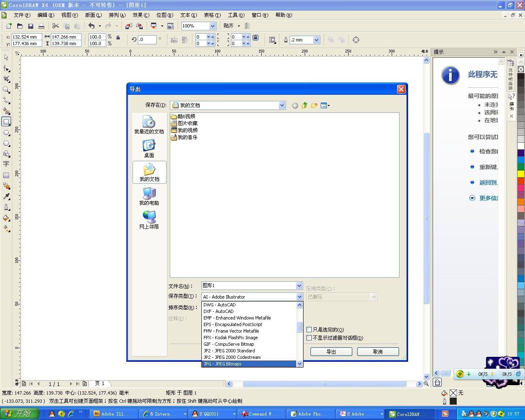The width and height of the screenshot is (525, 420).
Task: Click the Undo arrow icon
Action: [91, 26]
